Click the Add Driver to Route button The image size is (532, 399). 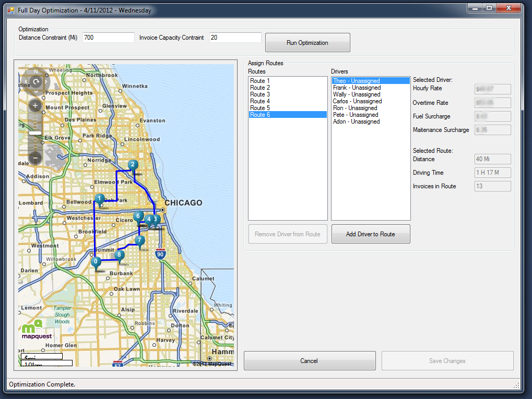(371, 234)
